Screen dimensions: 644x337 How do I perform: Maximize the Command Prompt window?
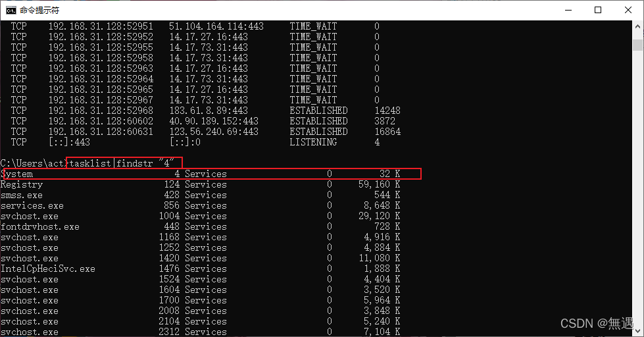(598, 10)
